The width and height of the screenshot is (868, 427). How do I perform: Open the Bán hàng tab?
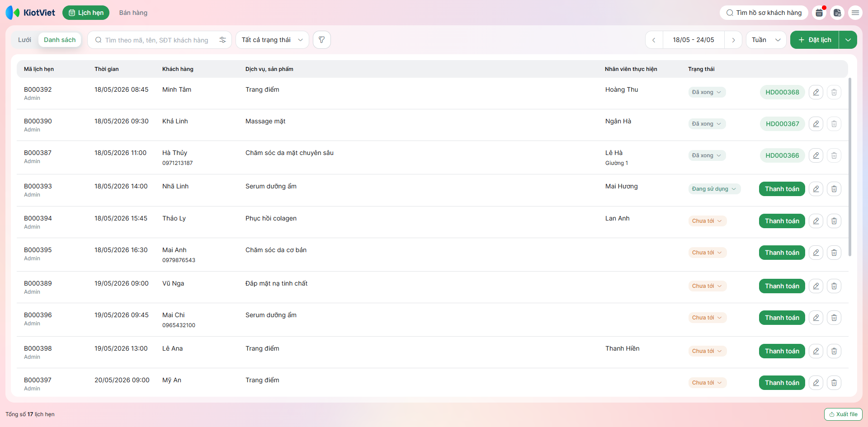tap(133, 13)
